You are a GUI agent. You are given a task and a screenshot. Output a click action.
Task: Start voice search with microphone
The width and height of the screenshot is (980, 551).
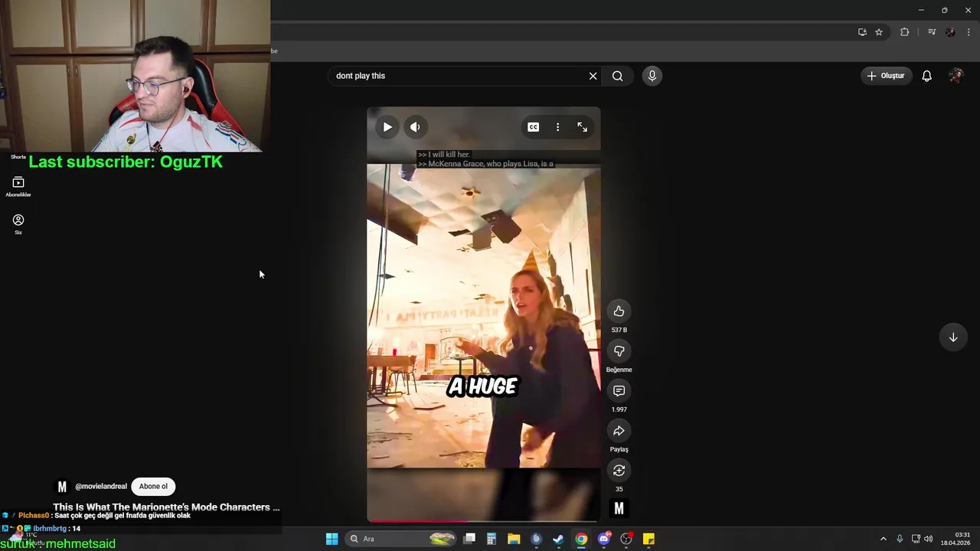[x=652, y=76]
